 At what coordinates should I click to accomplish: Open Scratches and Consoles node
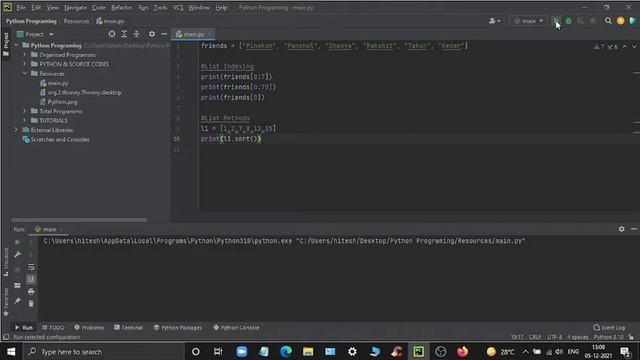[56, 140]
